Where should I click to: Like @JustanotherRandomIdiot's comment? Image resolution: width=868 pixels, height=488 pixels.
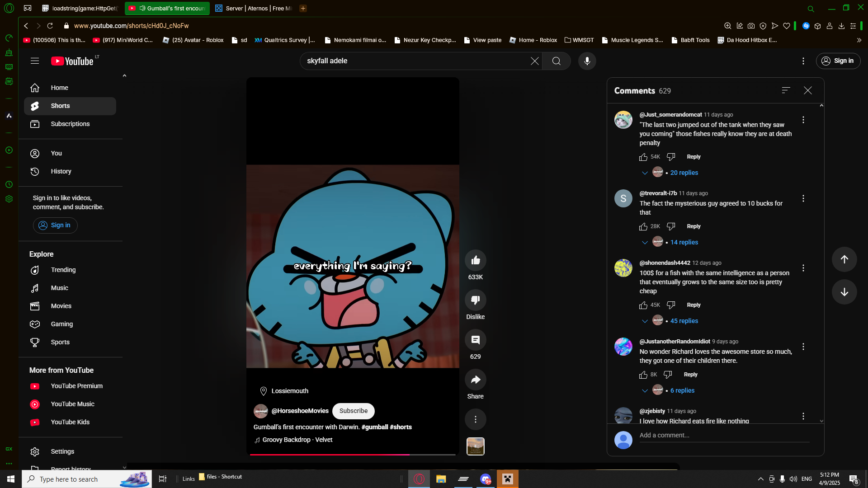(643, 375)
